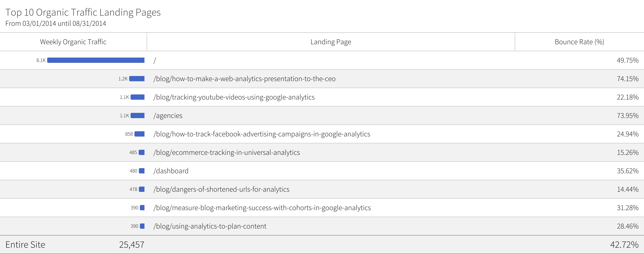Screen dimensions: 644x254
Task: Open the track-facebook-advertising-campaigns blog link
Action: [261, 134]
